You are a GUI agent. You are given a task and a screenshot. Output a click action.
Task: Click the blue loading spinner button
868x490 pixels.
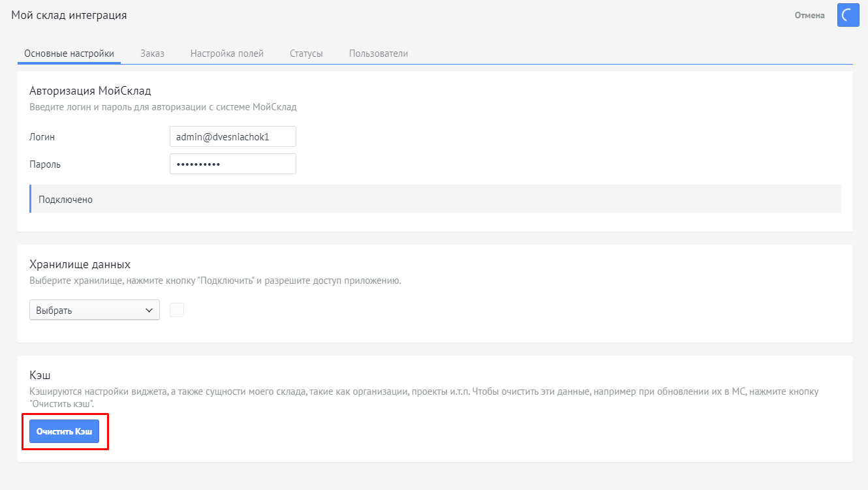pos(848,16)
